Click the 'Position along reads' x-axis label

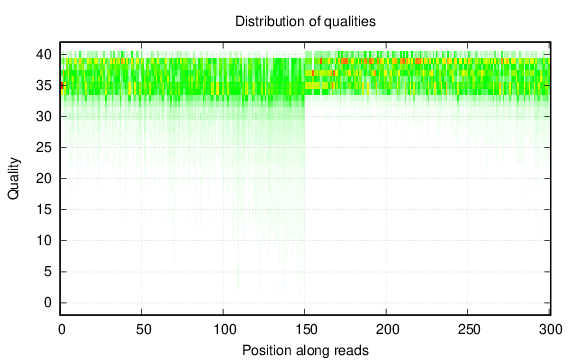305,350
